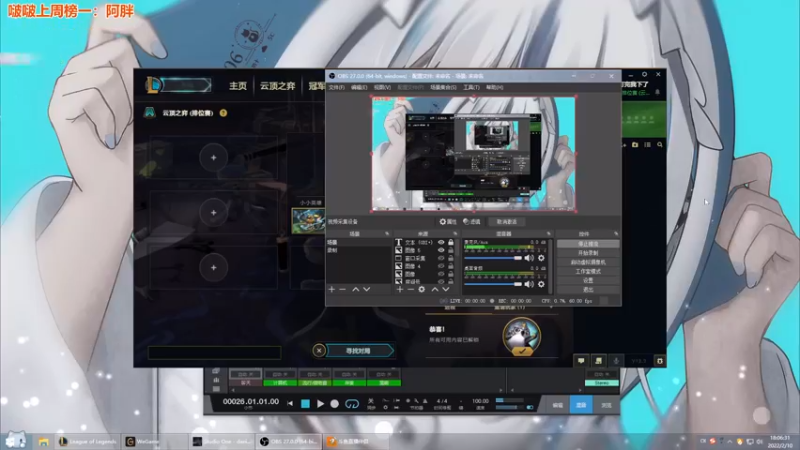Image resolution: width=800 pixels, height=450 pixels.
Task: Click the 滤镜 filters icon above panels
Action: [x=472, y=221]
